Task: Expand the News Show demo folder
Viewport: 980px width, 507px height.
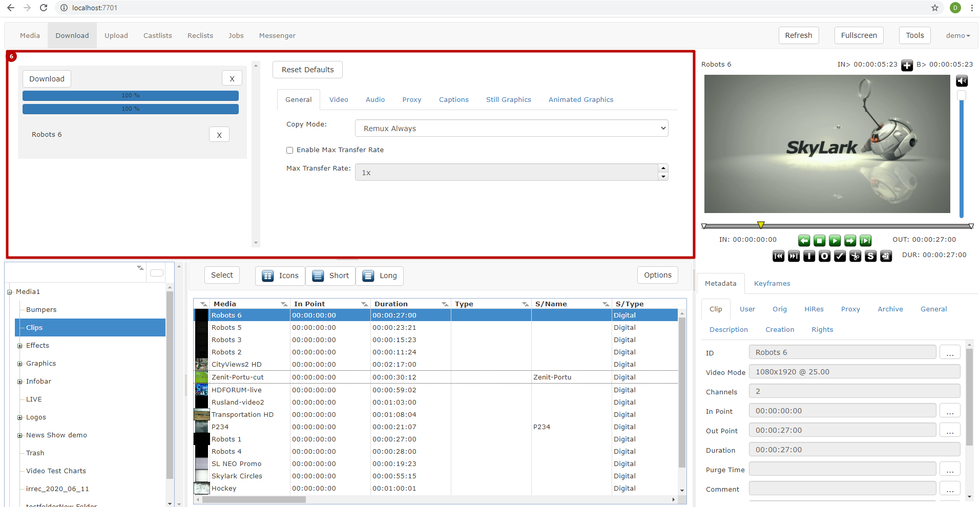Action: point(20,436)
